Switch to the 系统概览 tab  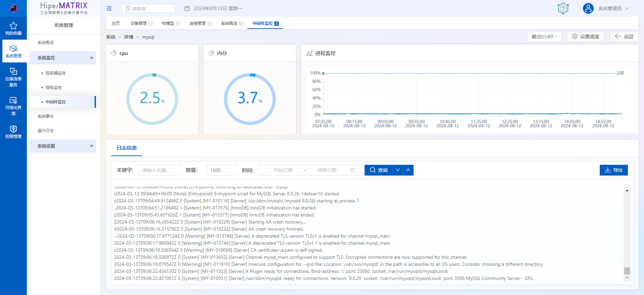point(229,23)
